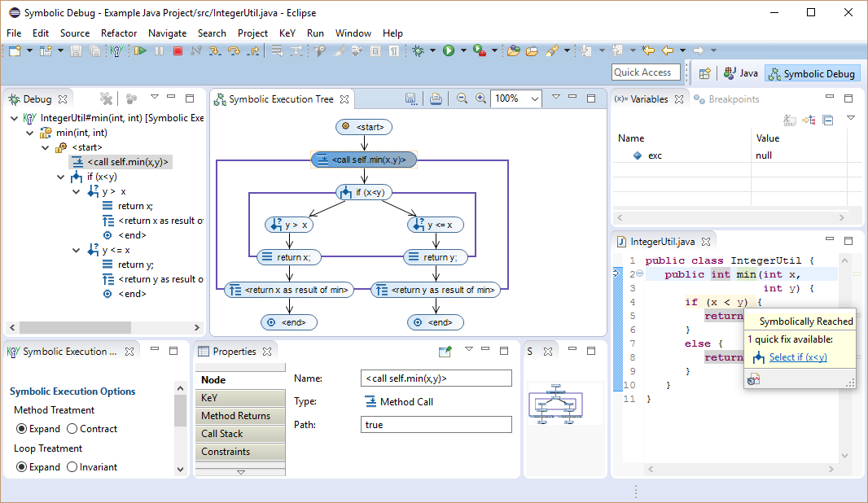
Task: Open the KeY menu
Action: point(287,33)
